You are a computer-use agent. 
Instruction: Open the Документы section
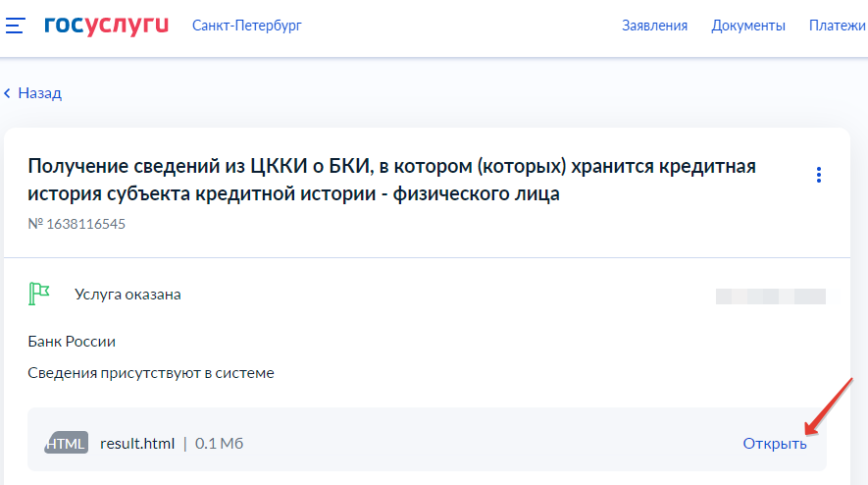point(748,26)
